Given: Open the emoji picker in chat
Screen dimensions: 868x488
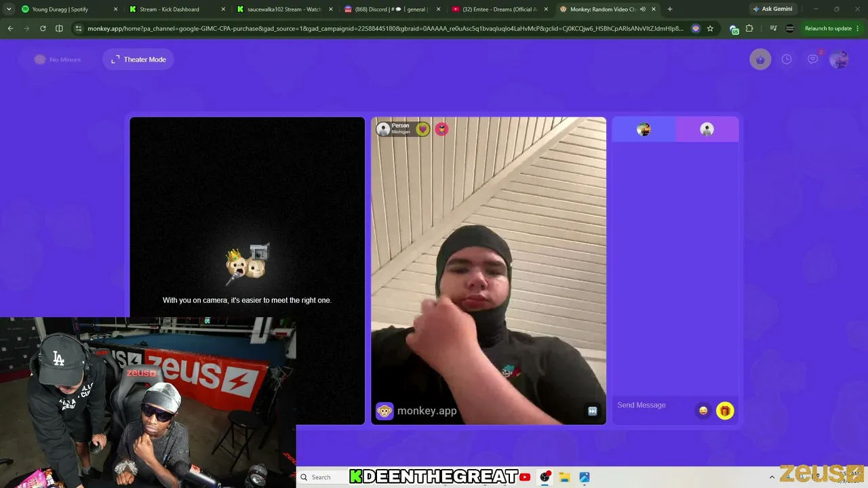Looking at the screenshot, I should pyautogui.click(x=704, y=411).
